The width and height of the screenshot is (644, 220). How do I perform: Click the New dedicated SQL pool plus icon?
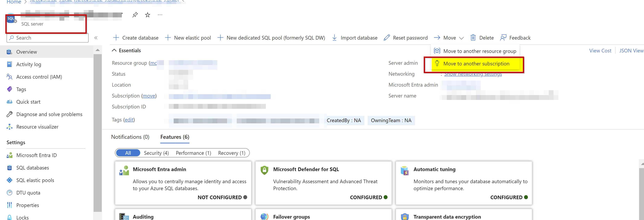point(220,38)
